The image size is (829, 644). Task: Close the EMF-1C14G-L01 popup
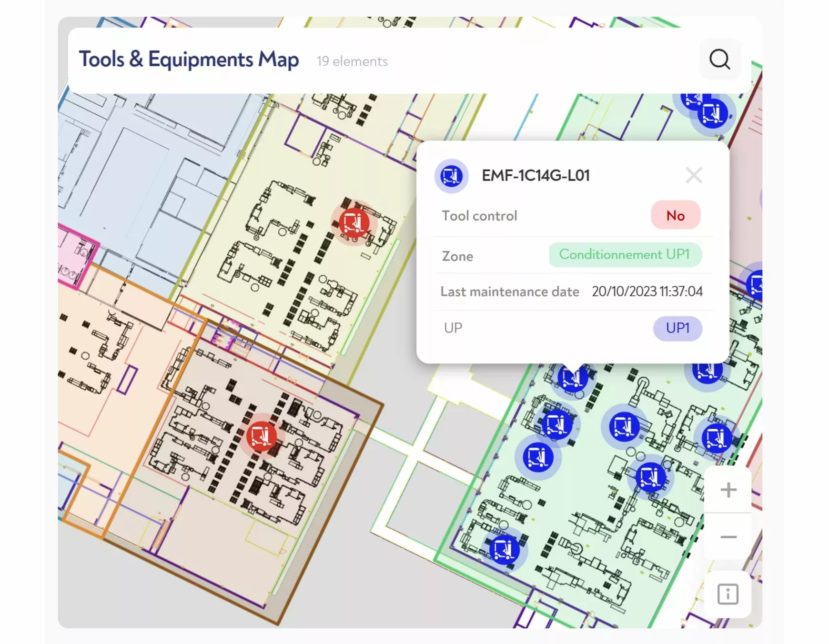click(x=693, y=175)
